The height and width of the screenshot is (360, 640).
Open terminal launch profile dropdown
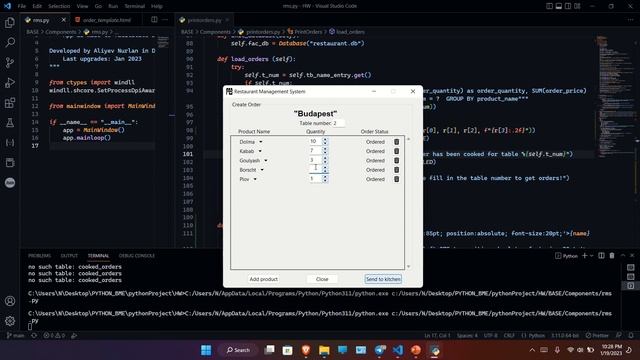pyautogui.click(x=591, y=256)
